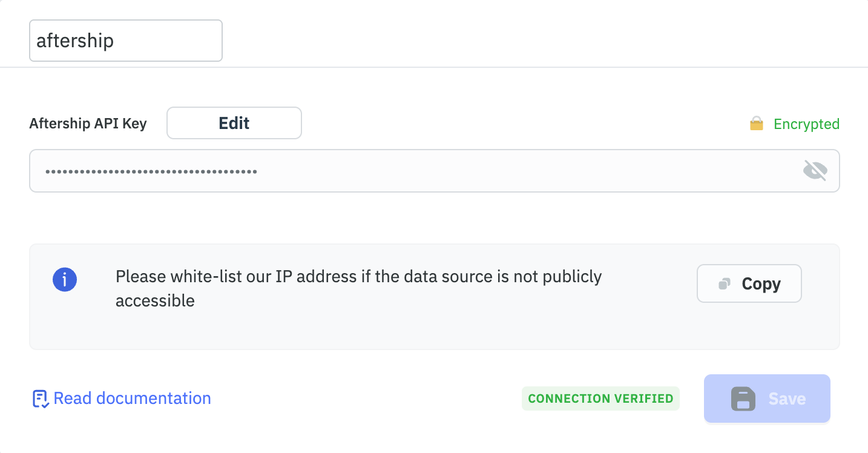Click the copy icon beside Copy label
The height and width of the screenshot is (453, 868).
(x=724, y=284)
